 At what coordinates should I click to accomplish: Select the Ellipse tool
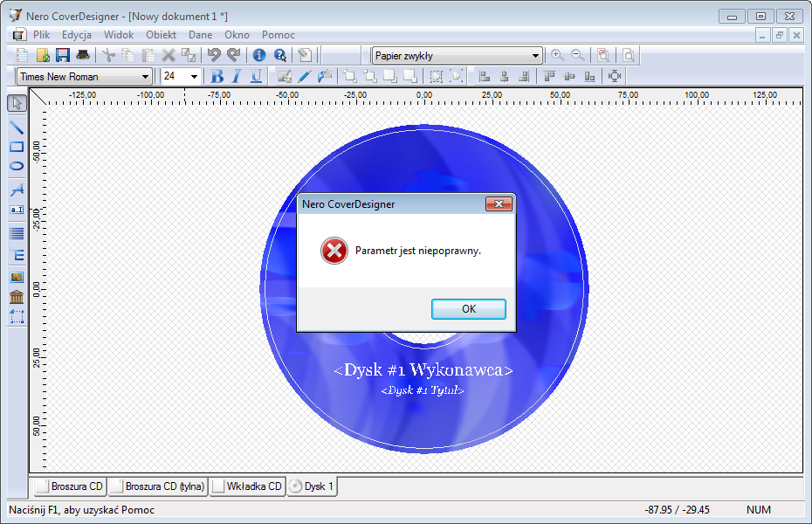pos(17,166)
